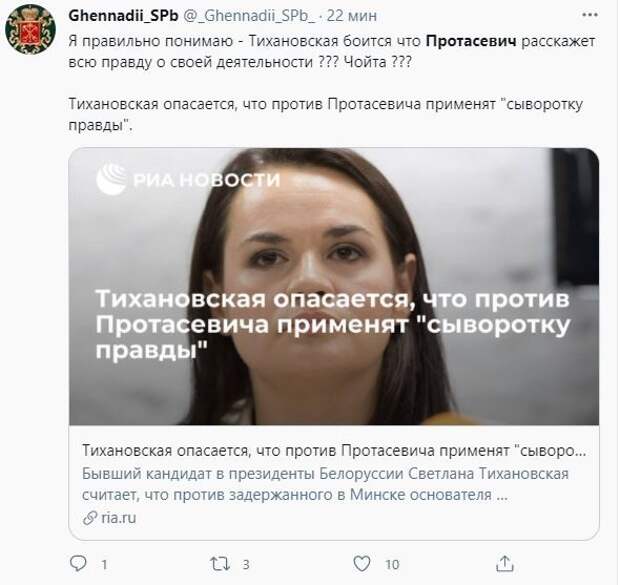The image size is (620, 585).
Task: Open the ria.ru domain link
Action: 119,517
